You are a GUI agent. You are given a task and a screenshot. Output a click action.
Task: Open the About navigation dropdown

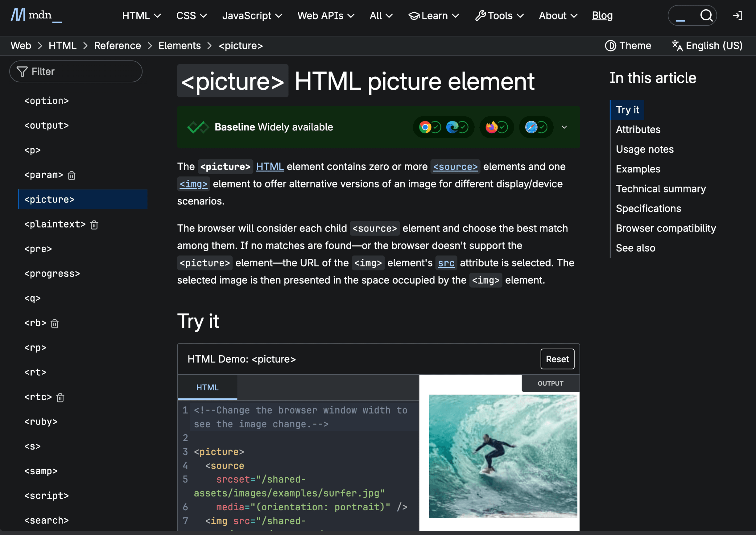click(x=558, y=15)
